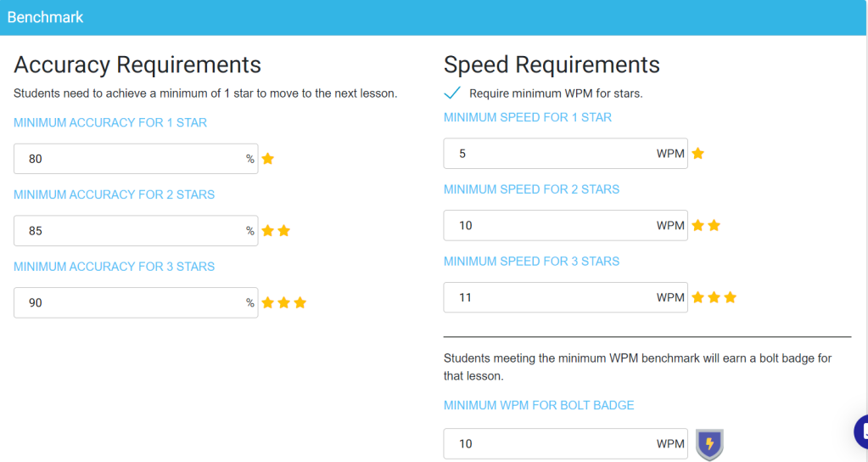Screen dimensions: 868x462
Task: Click the single star beside 5 WPM
Action: pyautogui.click(x=698, y=154)
